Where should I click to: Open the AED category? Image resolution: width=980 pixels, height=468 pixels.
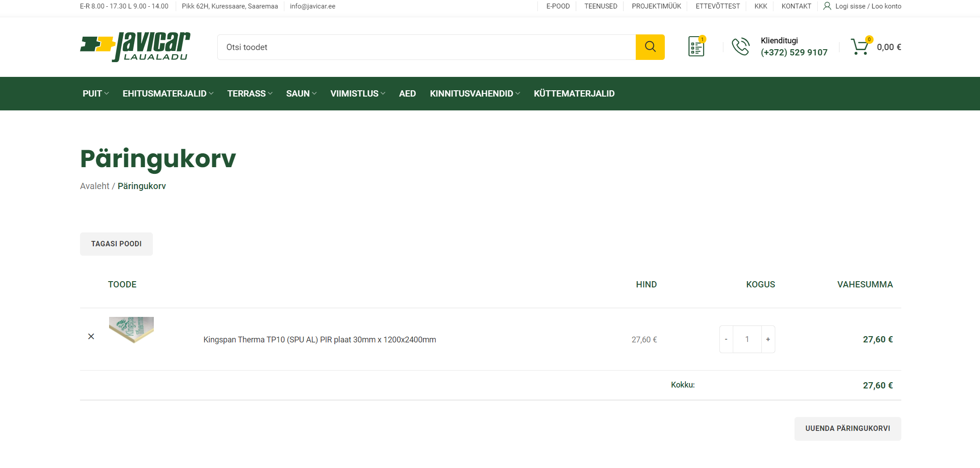[407, 93]
